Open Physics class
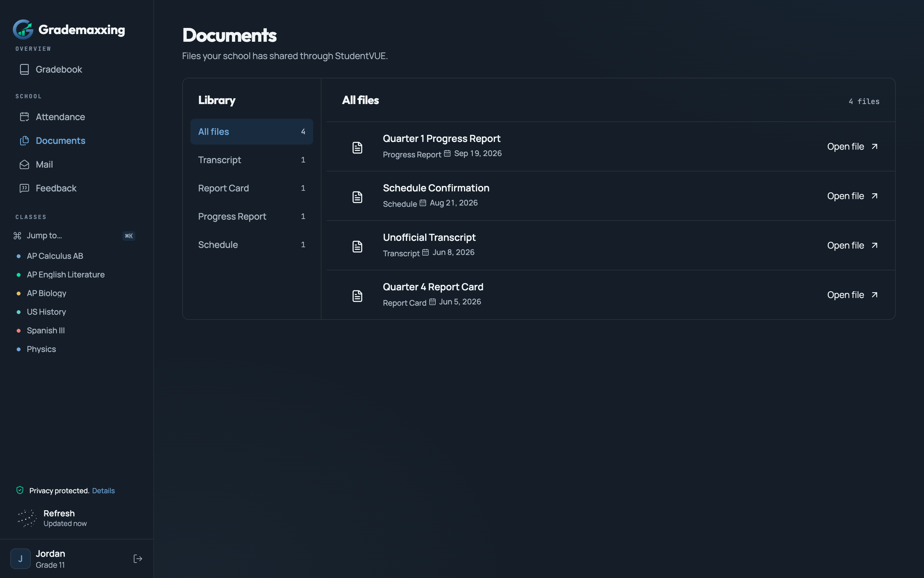924x578 pixels. tap(41, 349)
